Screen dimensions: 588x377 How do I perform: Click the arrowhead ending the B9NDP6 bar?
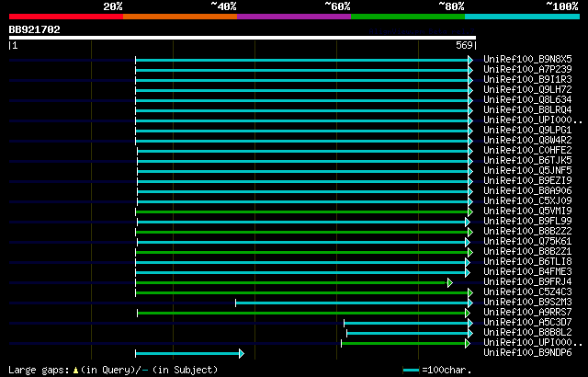(242, 353)
